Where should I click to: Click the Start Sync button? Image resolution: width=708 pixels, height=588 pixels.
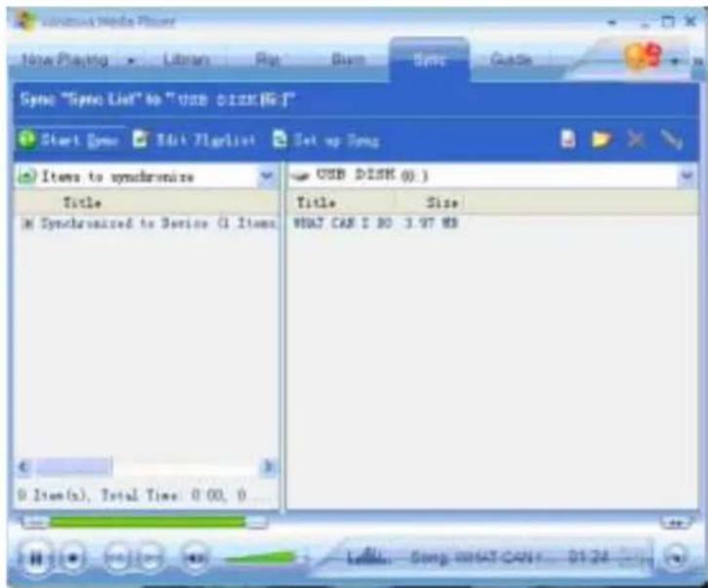(x=68, y=139)
